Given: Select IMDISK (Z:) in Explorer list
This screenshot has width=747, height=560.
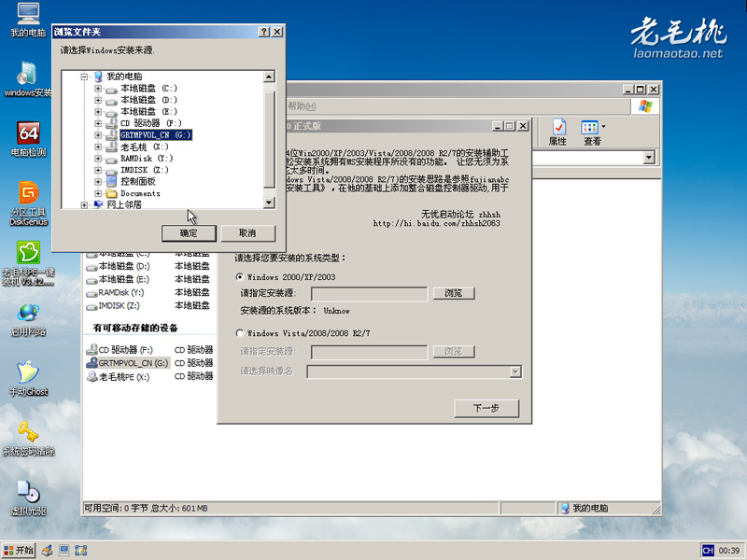Looking at the screenshot, I should pyautogui.click(x=113, y=306).
